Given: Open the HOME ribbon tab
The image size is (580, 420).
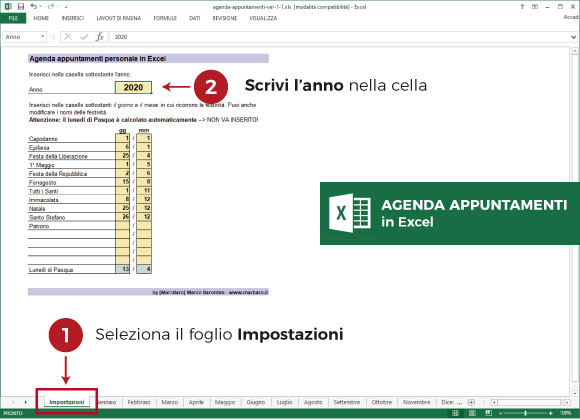Looking at the screenshot, I should click(x=41, y=18).
